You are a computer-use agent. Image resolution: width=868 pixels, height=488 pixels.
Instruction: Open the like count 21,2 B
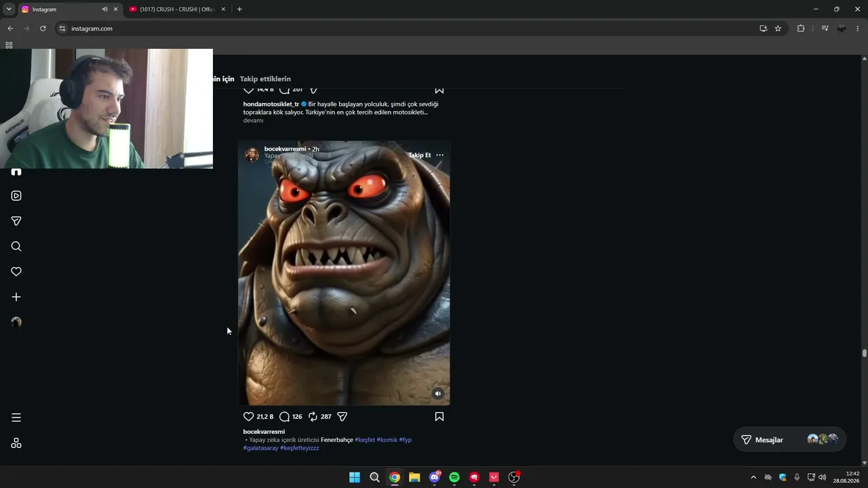[x=265, y=417]
